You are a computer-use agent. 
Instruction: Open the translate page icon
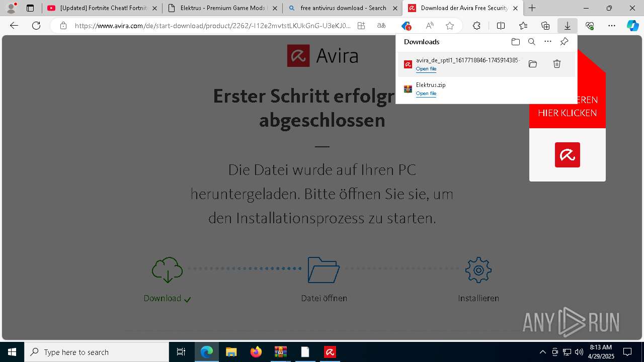click(x=381, y=26)
